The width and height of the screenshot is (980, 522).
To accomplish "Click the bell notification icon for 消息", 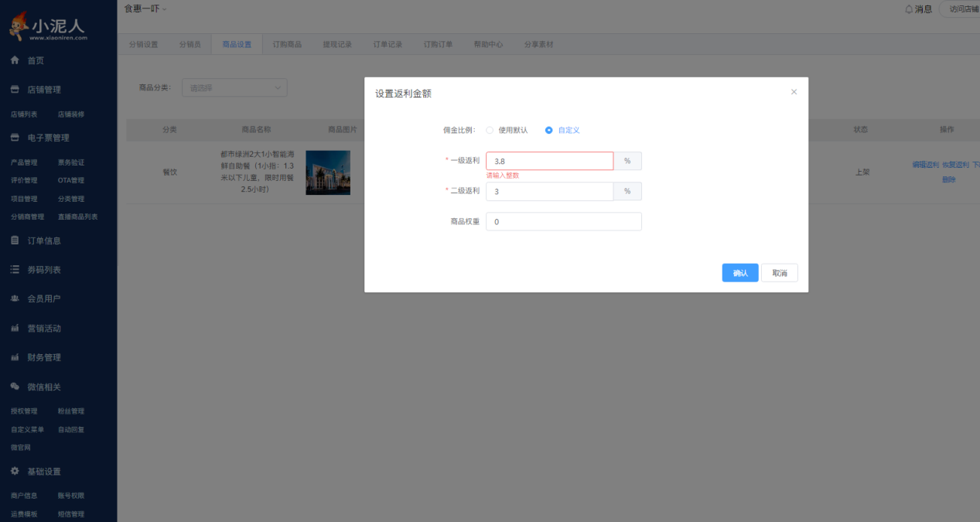I will pos(909,9).
